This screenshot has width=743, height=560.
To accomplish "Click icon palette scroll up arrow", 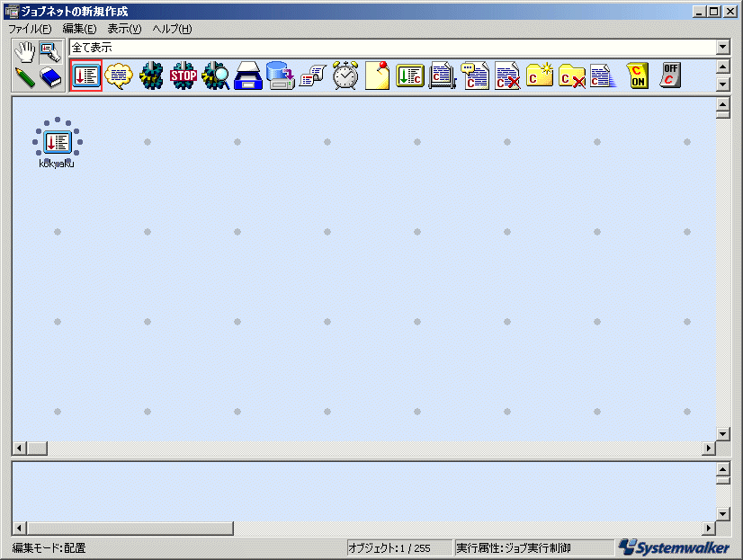I will pyautogui.click(x=722, y=67).
